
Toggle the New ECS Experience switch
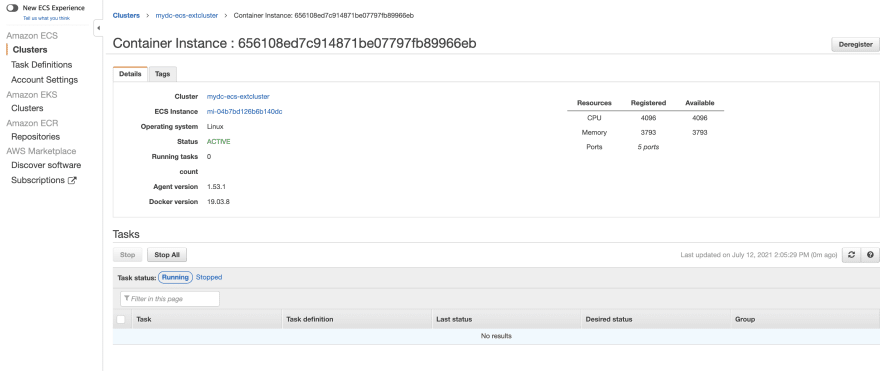tap(12, 8)
